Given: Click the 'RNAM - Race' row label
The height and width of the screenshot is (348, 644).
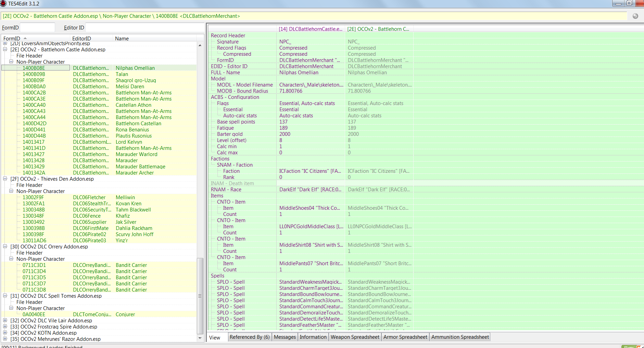Looking at the screenshot, I should [x=226, y=190].
